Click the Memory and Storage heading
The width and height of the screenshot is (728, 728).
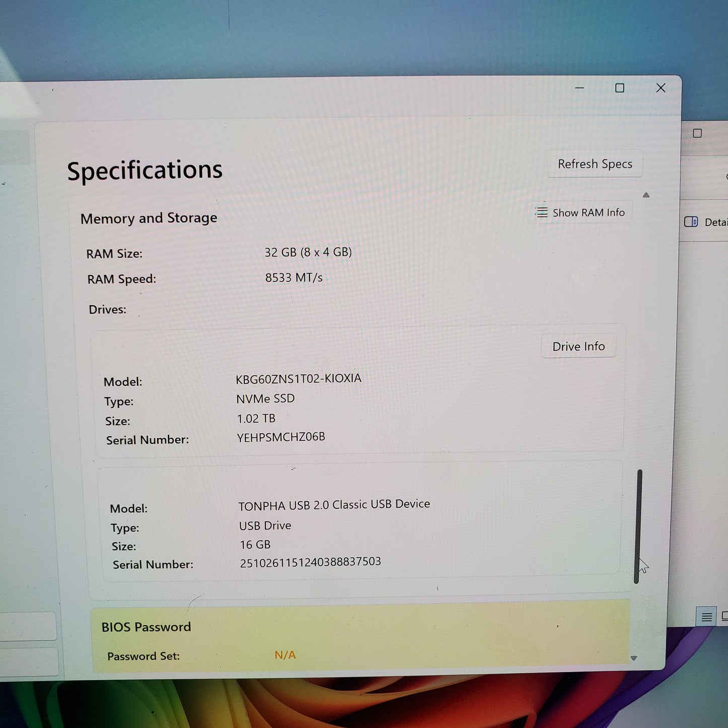click(x=149, y=218)
